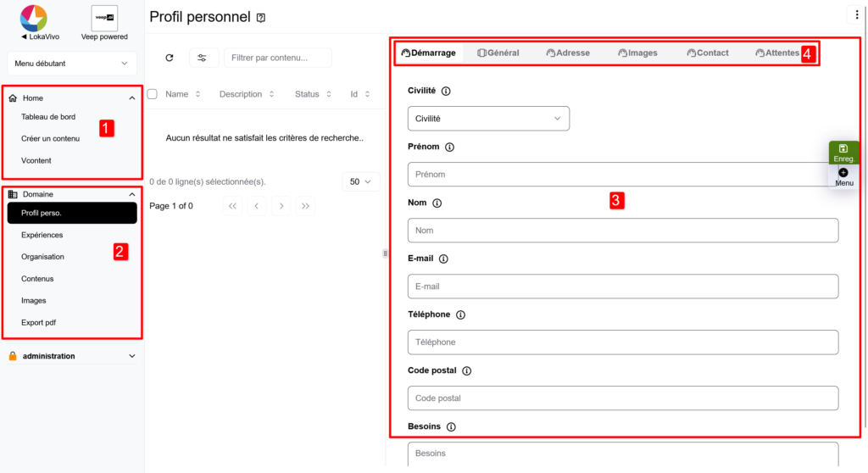The height and width of the screenshot is (473, 868).
Task: Open the filter settings sliders icon
Action: [x=202, y=58]
